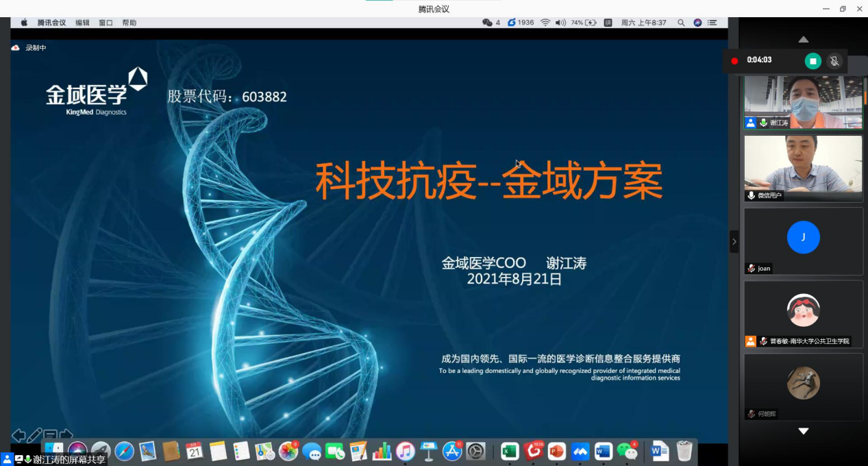The height and width of the screenshot is (466, 868).
Task: Toggle the muted microphone icon beside the timer
Action: tap(834, 61)
